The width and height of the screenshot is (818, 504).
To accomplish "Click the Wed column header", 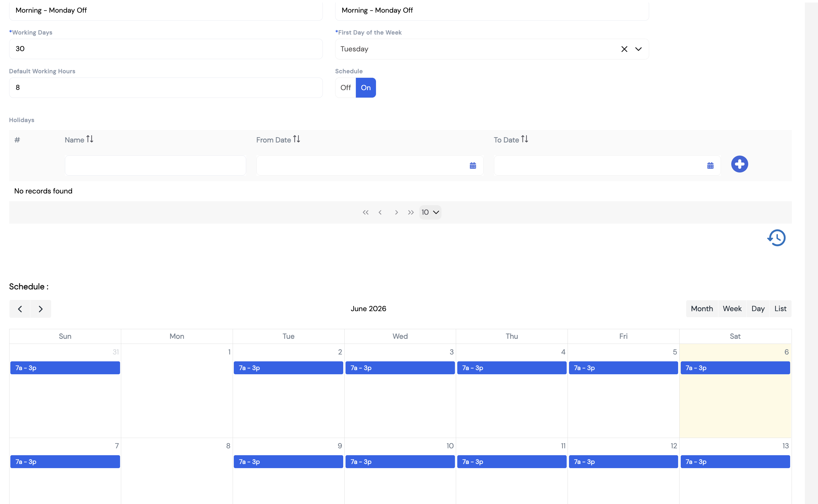I will click(400, 336).
